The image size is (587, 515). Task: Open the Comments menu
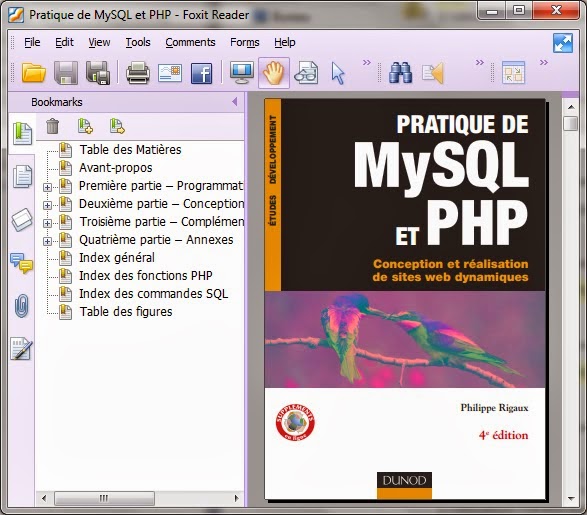pyautogui.click(x=190, y=42)
